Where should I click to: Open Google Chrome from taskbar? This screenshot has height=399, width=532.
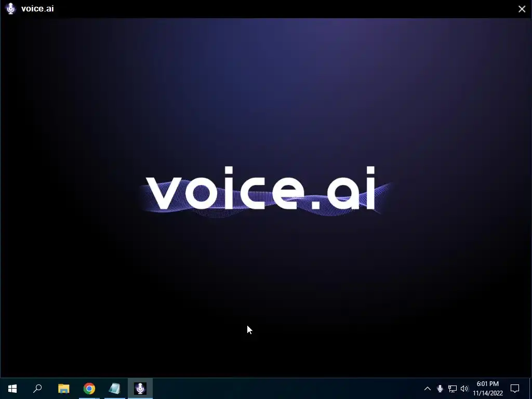[x=89, y=389]
